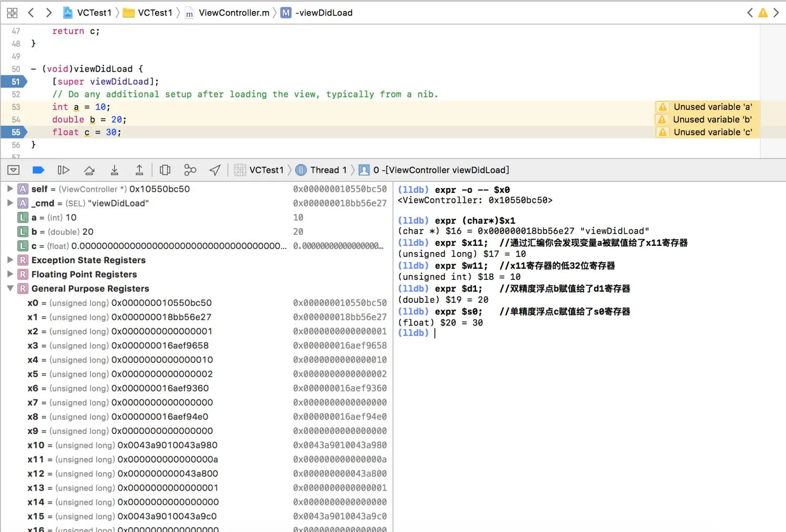Toggle the breakpoint on line 55
The height and width of the screenshot is (532, 786).
tap(14, 133)
